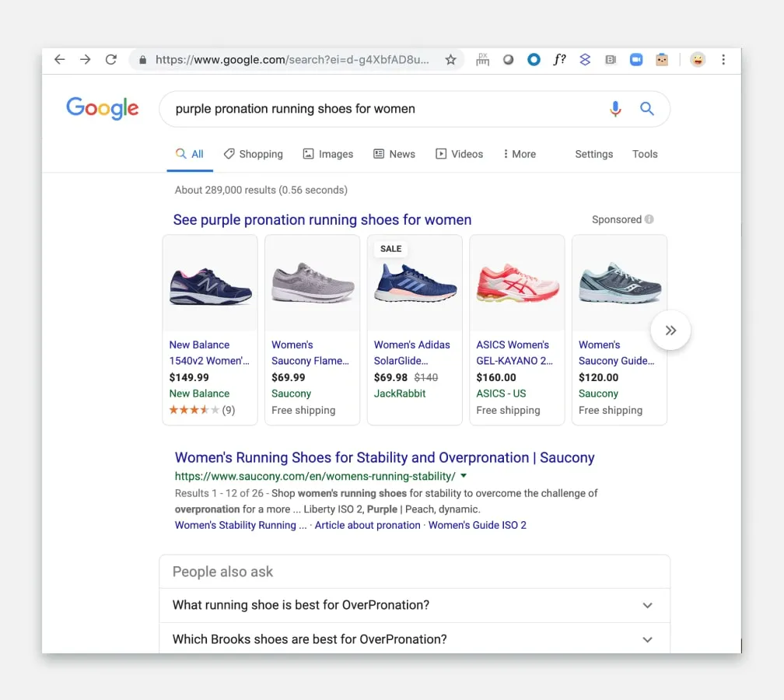
Task: Open the Women's Stability Running sitelink
Action: click(x=240, y=525)
